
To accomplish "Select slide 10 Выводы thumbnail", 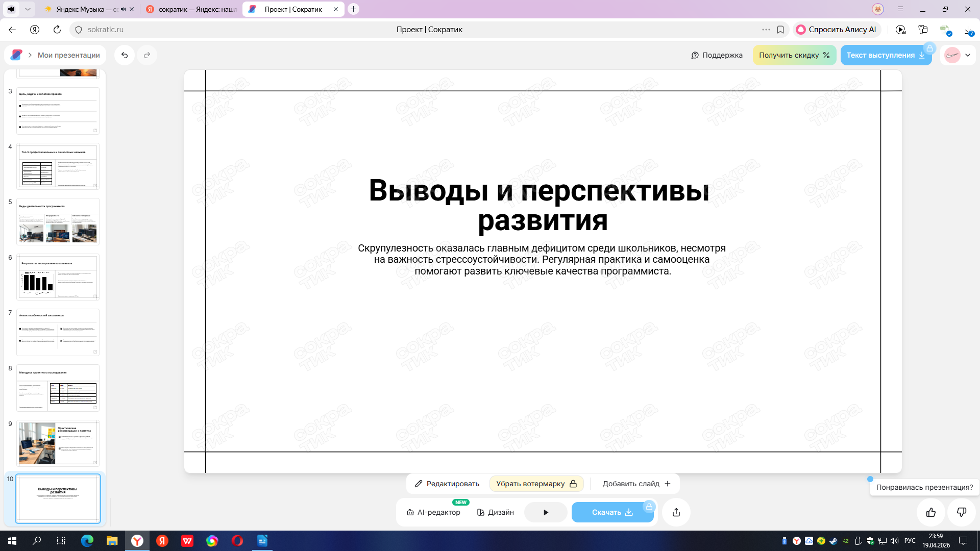I will [58, 498].
